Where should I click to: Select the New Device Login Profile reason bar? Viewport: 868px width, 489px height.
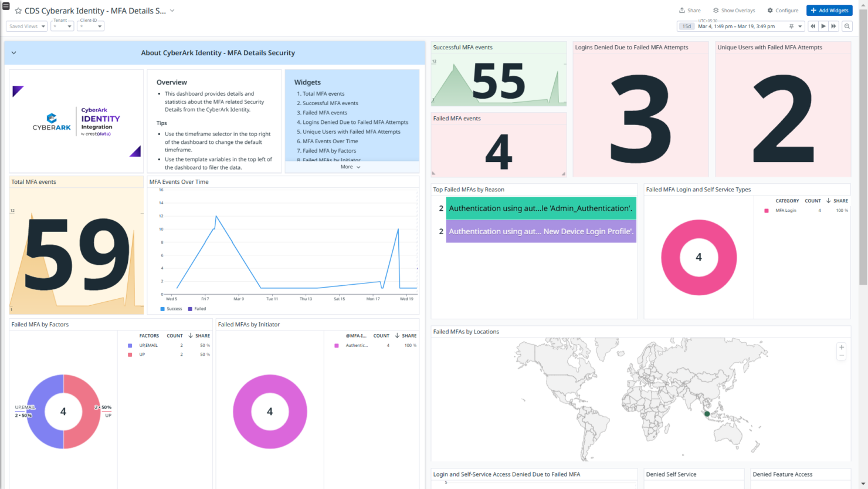[541, 231]
